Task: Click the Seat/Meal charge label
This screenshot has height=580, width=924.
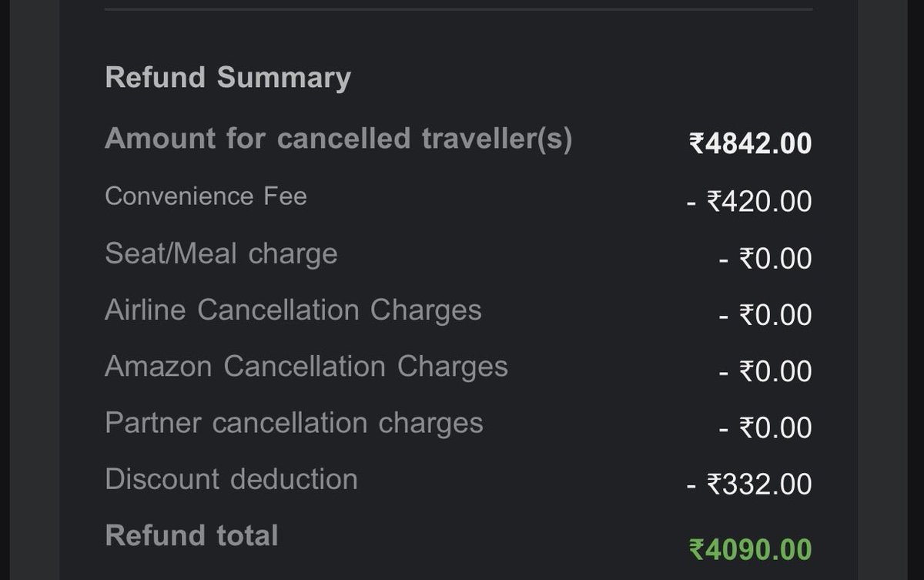Action: point(221,253)
